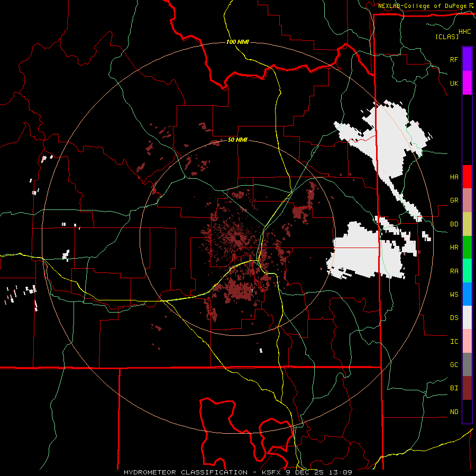Screen dimensions: 476x476
Task: Click the HA legend label
Action: point(454,177)
